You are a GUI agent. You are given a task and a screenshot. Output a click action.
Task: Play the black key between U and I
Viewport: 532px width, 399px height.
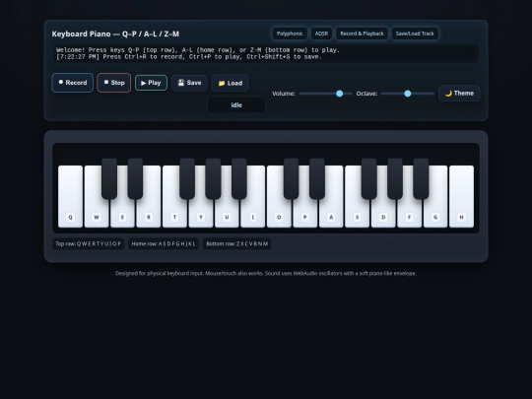point(239,178)
